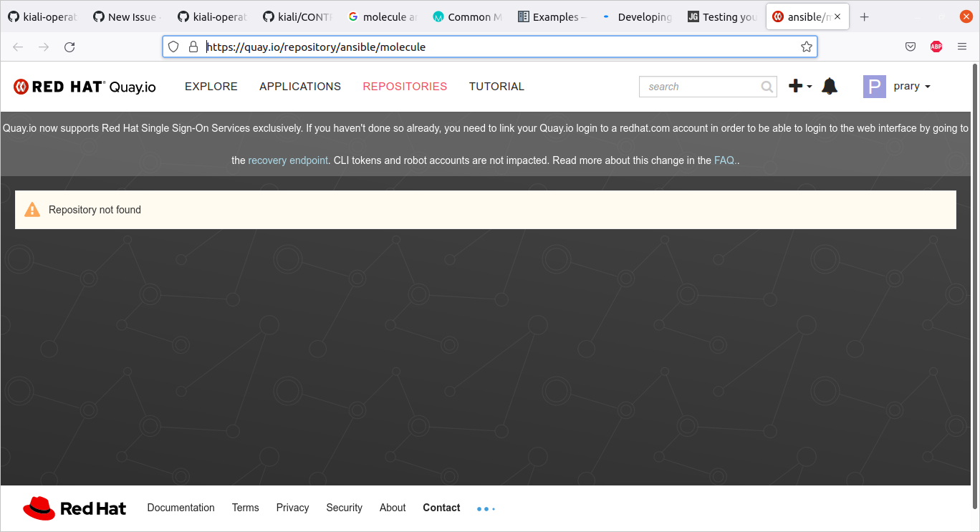Switch to the Testing browser tab
Screen dimensions: 980x532
(724, 16)
